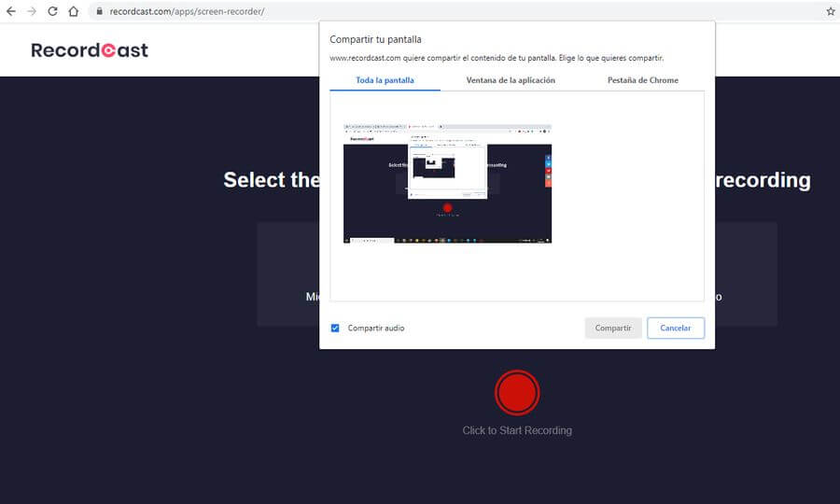Toggle the Compartir audio checkbox
Image resolution: width=840 pixels, height=504 pixels.
pos(335,328)
